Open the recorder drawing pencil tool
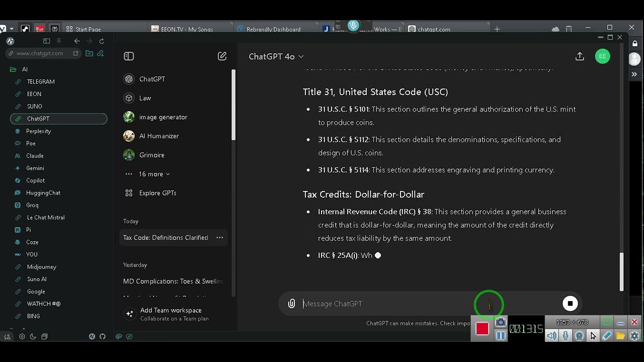This screenshot has width=644, height=362. pyautogui.click(x=607, y=336)
